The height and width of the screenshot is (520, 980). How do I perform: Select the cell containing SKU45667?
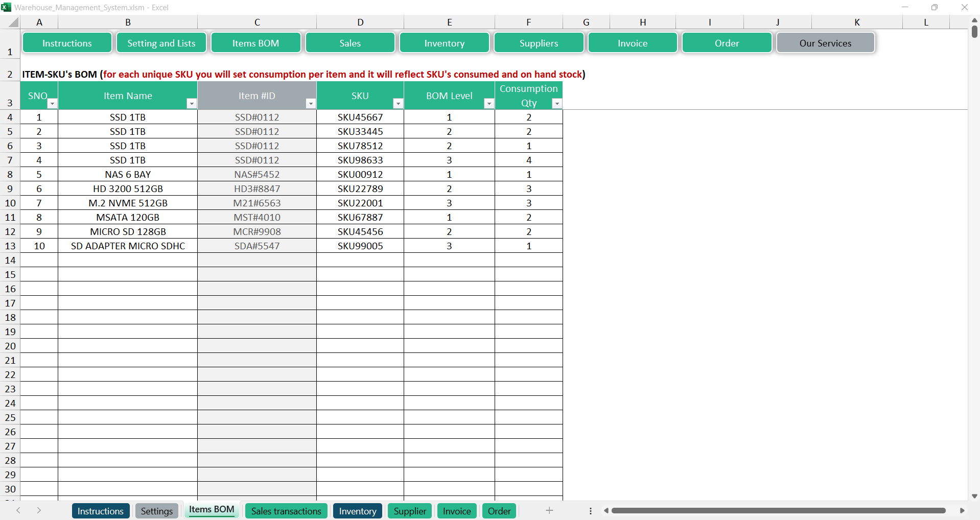coord(360,117)
